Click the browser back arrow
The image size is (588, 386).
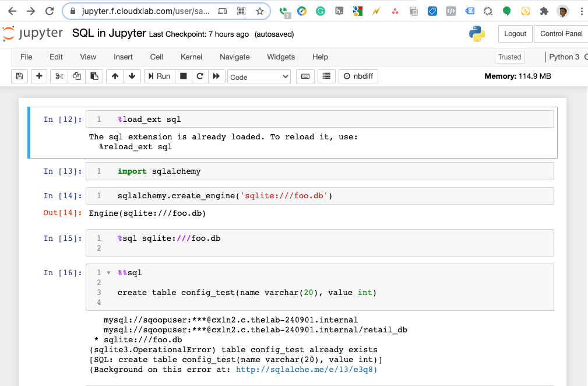click(12, 11)
